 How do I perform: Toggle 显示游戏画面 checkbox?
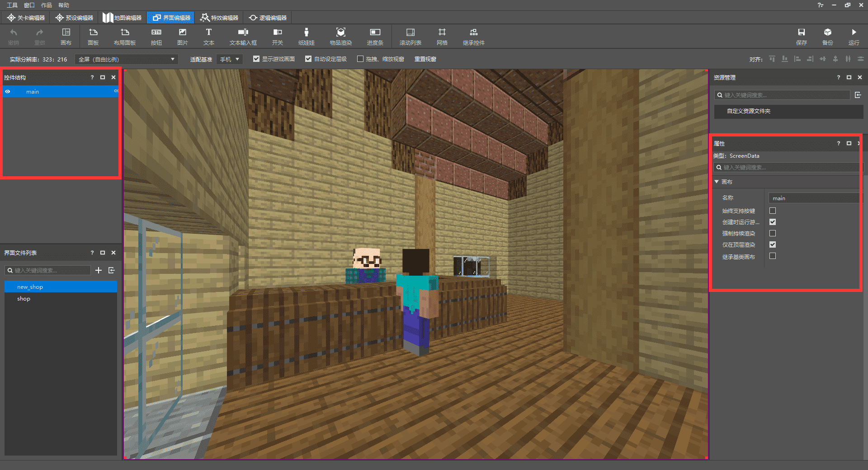(x=256, y=59)
